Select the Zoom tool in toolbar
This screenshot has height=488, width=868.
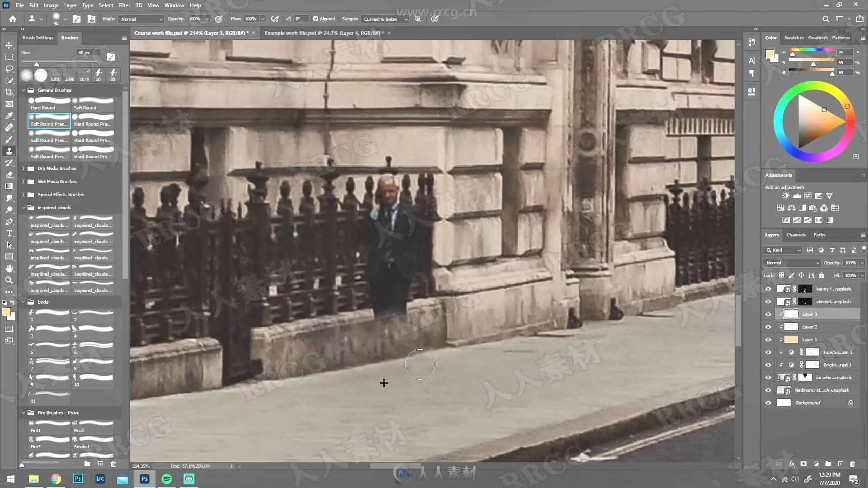(x=9, y=280)
